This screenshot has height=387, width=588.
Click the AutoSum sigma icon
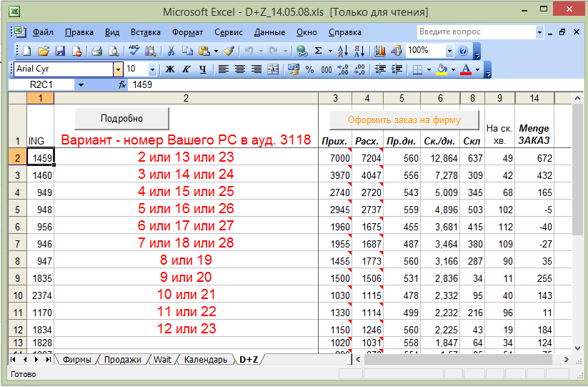tap(319, 52)
